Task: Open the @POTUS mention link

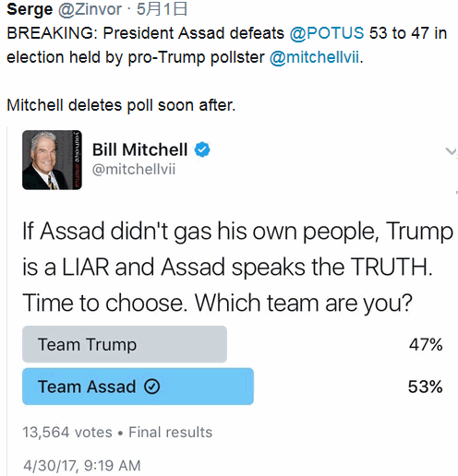Action: tap(327, 33)
